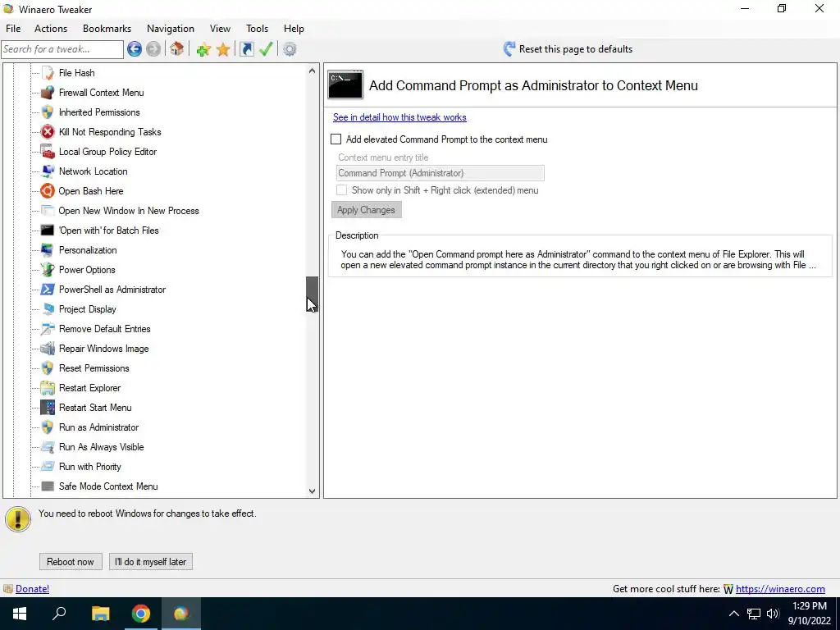Click the taskbar search magnifier icon
This screenshot has height=630, width=840.
59,614
